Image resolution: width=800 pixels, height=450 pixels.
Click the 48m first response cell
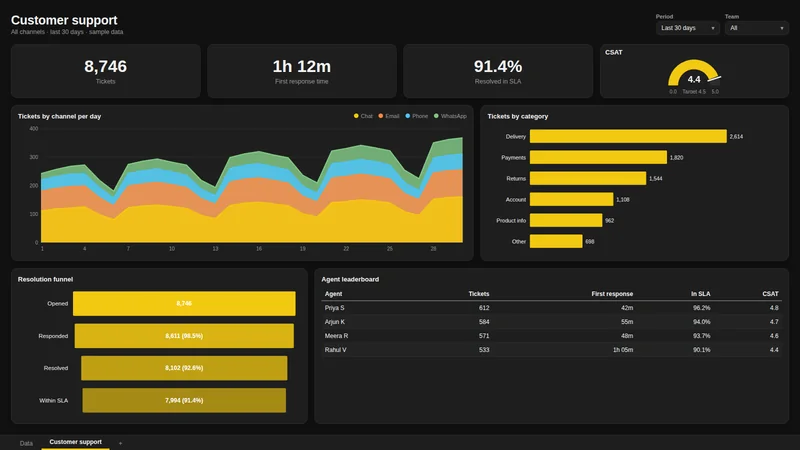coord(627,336)
